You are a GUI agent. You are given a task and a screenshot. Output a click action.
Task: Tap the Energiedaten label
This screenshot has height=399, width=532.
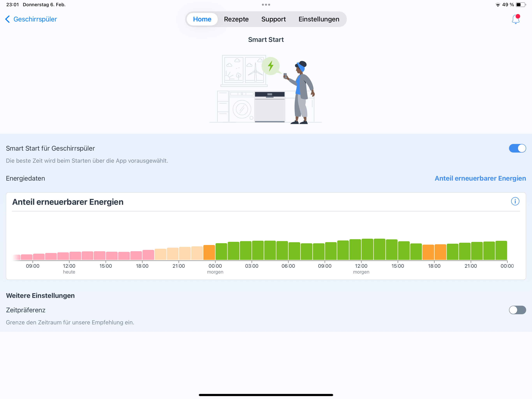coord(26,178)
